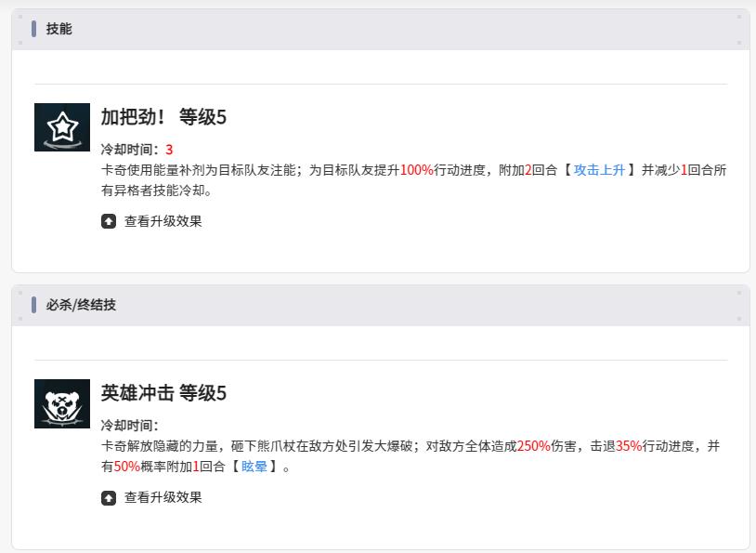
Task: Click the red cooldown value 3
Action: pos(169,149)
